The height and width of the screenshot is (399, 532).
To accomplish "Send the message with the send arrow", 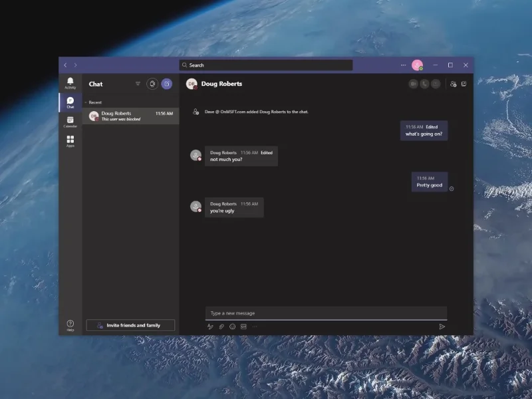I will point(442,327).
